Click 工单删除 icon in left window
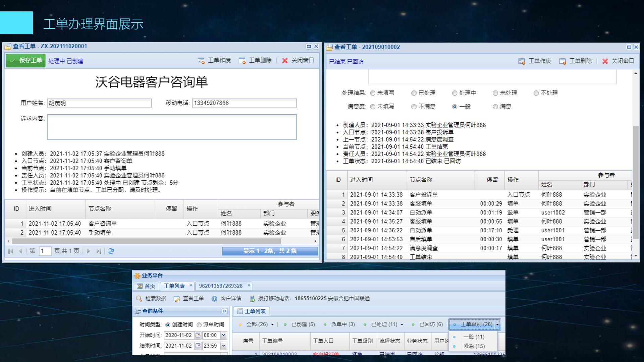This screenshot has height=362, width=644. [x=242, y=61]
